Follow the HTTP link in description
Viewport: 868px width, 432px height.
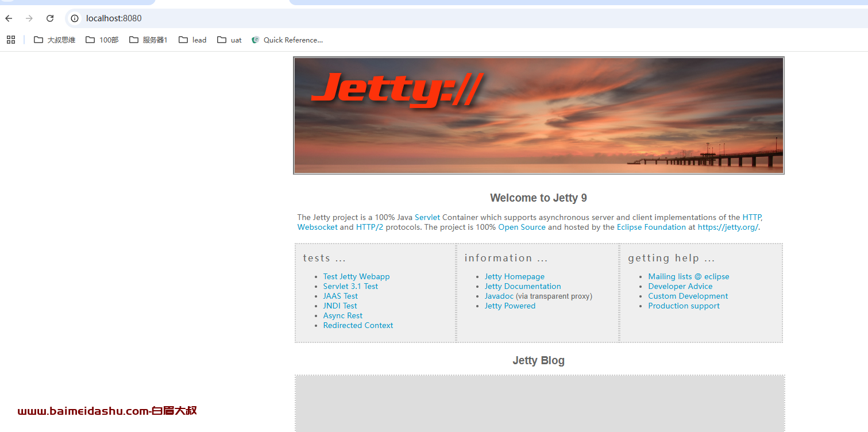(x=751, y=217)
